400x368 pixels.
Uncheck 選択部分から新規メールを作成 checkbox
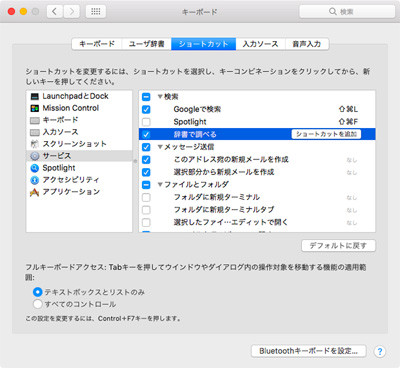tap(146, 172)
